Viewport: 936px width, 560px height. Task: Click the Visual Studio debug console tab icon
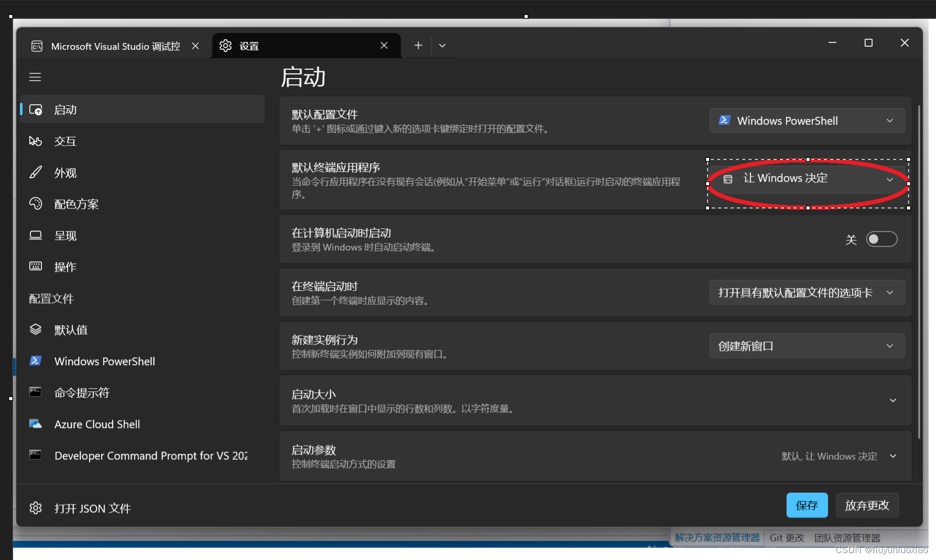click(37, 46)
